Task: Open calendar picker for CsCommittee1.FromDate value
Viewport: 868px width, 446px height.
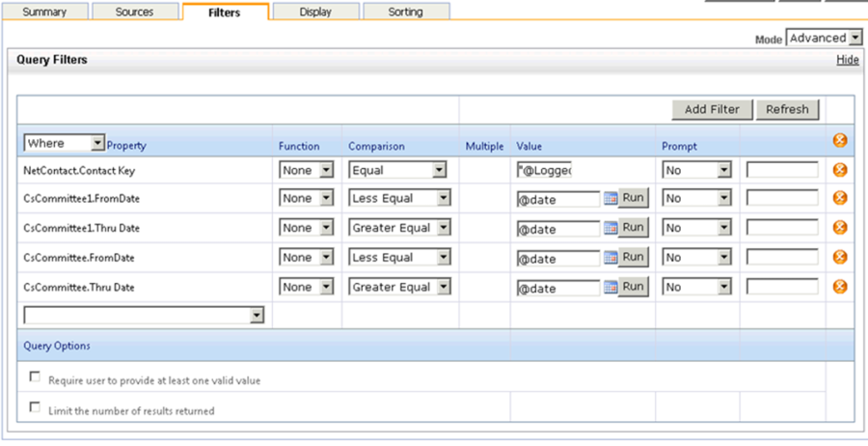Action: coord(610,199)
